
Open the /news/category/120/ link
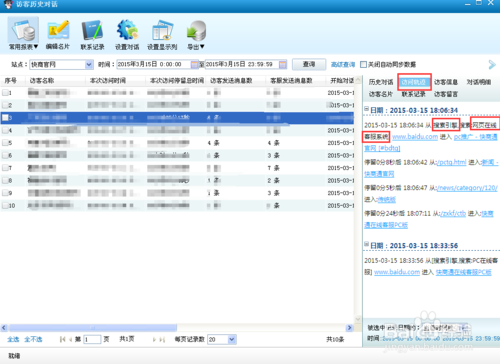[x=467, y=188]
